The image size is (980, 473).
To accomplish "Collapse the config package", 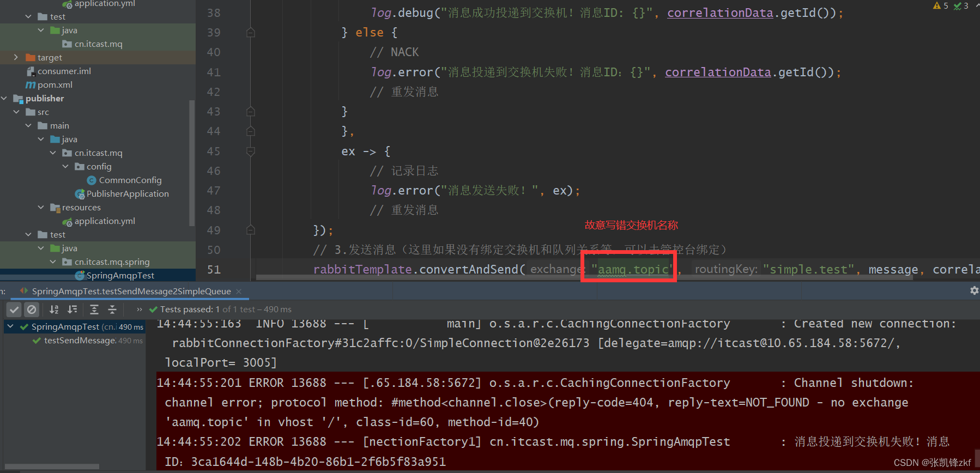I will [x=65, y=166].
